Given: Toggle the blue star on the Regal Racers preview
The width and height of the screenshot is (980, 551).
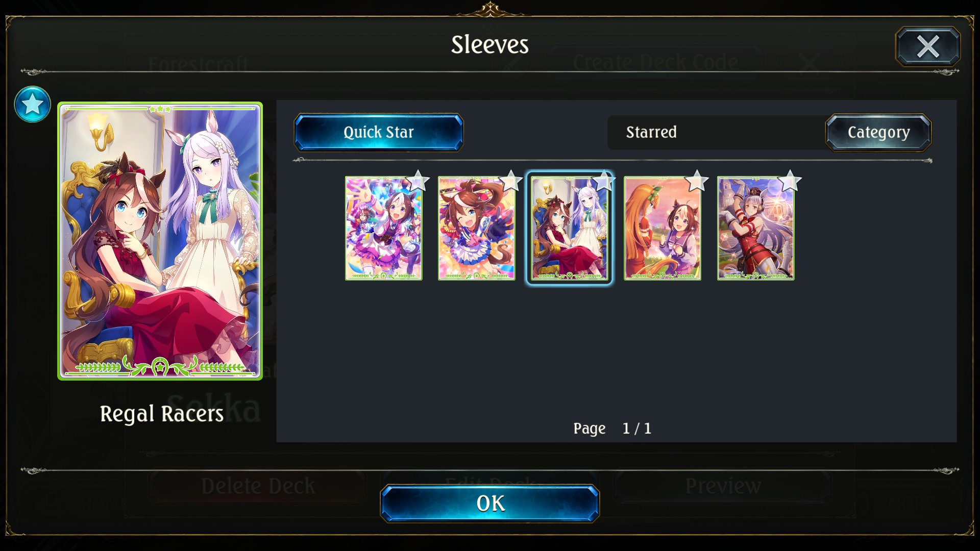Looking at the screenshot, I should [32, 104].
